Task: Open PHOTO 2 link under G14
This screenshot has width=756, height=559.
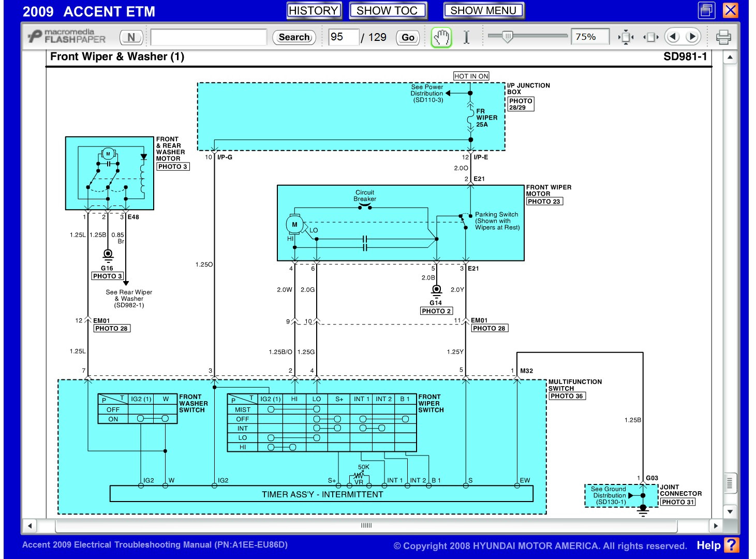Action: pos(436,311)
